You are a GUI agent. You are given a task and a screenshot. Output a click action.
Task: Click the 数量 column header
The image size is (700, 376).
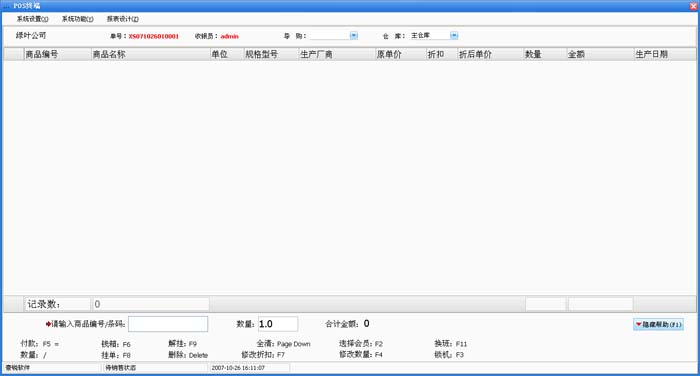pos(545,54)
